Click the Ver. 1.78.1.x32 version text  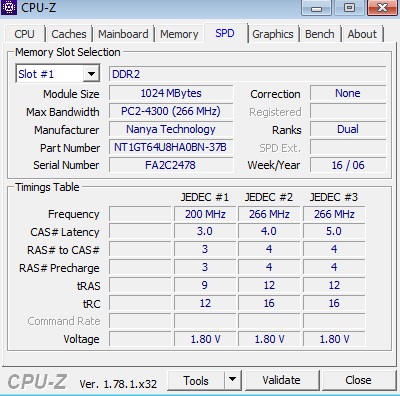coord(118,384)
